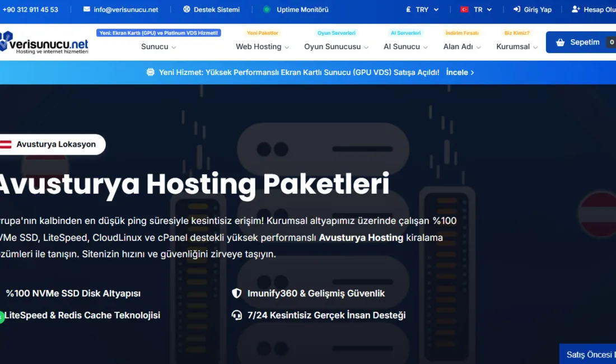The width and height of the screenshot is (616, 364).
Task: Click the round Austrian flag graphic at the right edge
Action: click(598, 214)
